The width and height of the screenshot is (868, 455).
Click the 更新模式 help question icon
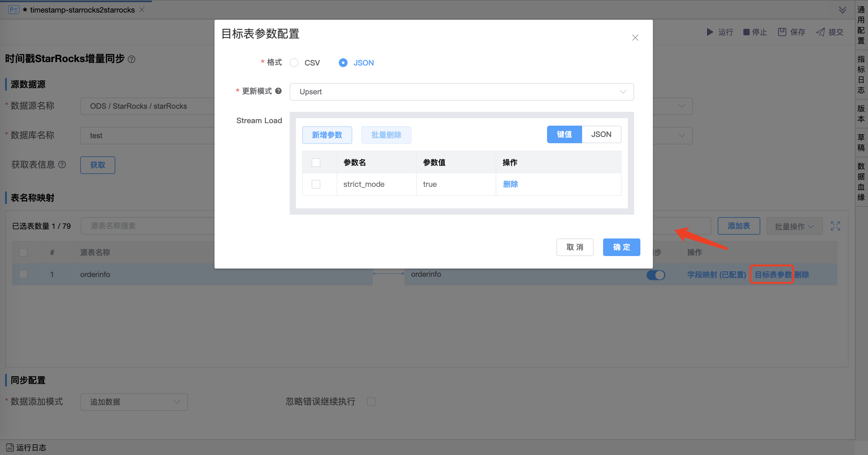tap(278, 91)
